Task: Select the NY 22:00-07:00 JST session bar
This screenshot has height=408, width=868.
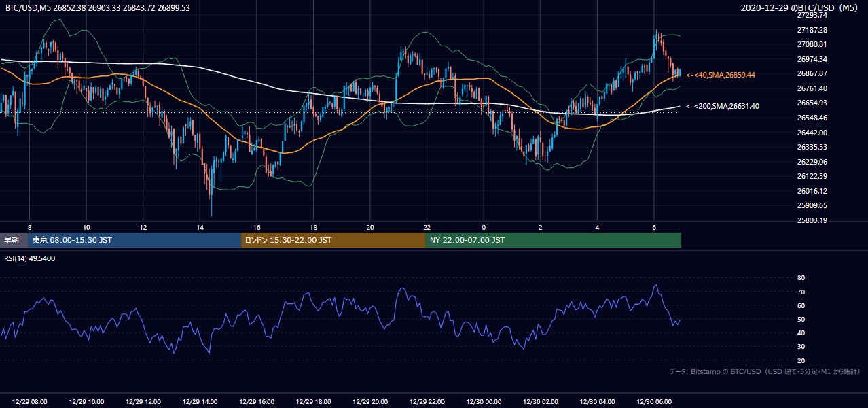Action: (x=554, y=240)
